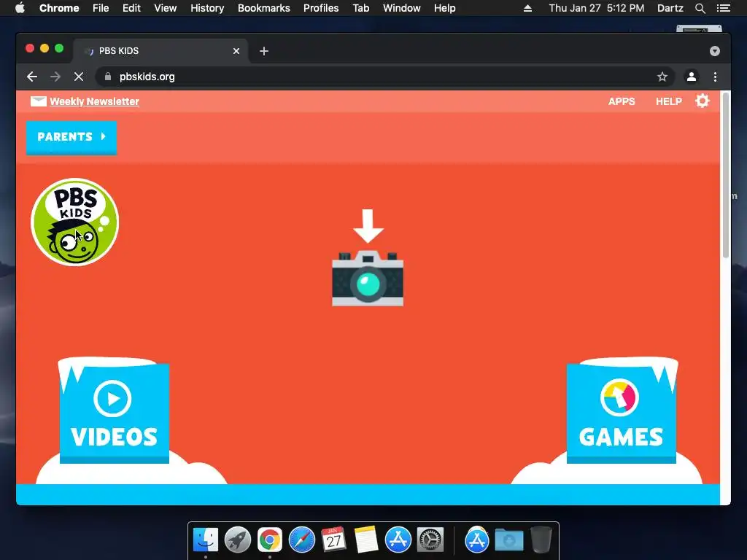Open the Help menu in menu bar
This screenshot has height=560, width=747.
tap(444, 8)
